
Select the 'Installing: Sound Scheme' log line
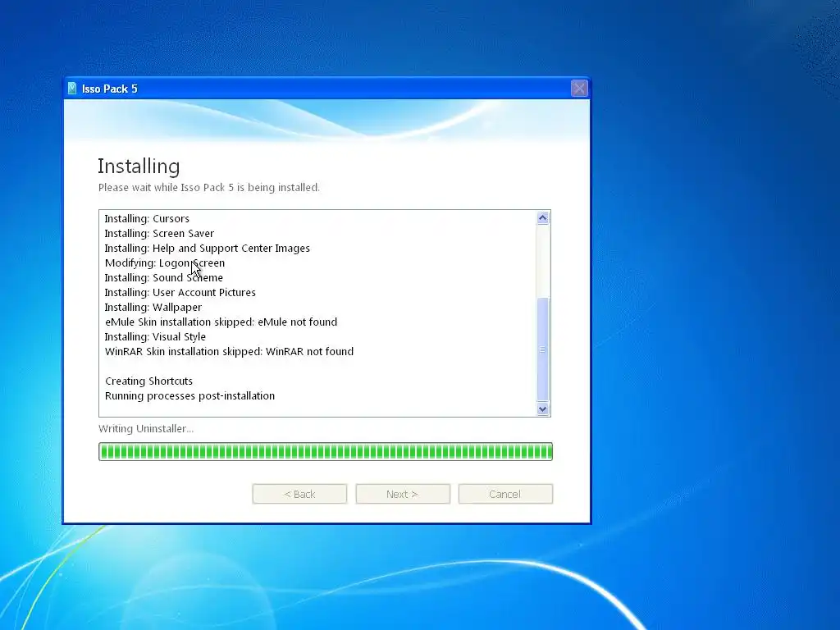163,277
